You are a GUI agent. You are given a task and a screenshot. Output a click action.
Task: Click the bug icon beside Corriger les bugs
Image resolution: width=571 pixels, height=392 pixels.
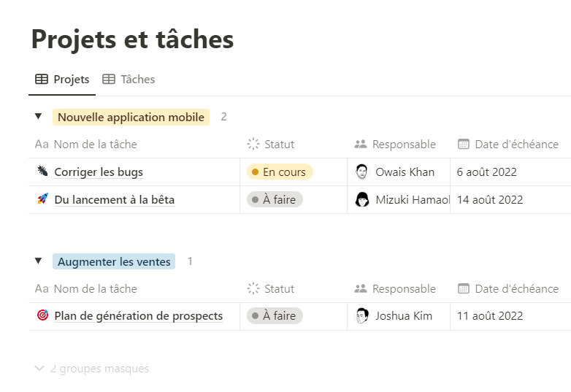tap(42, 171)
